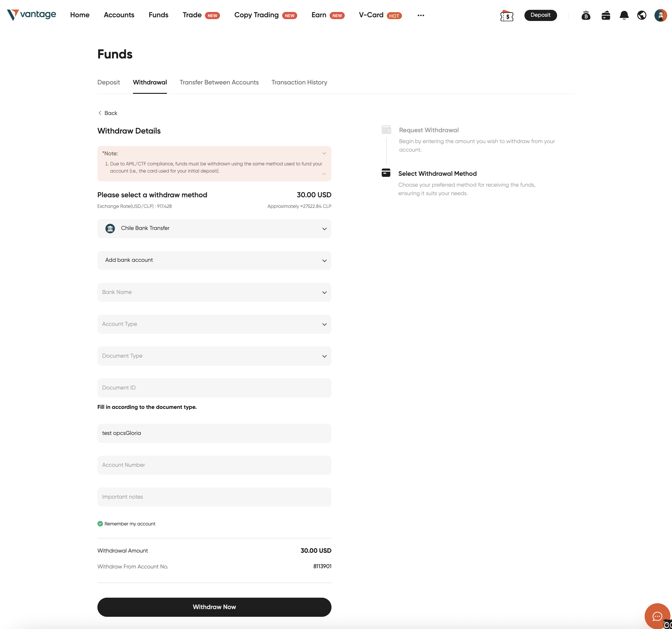This screenshot has height=629, width=672.
Task: Click the Request Withdrawal heading
Action: pyautogui.click(x=429, y=130)
